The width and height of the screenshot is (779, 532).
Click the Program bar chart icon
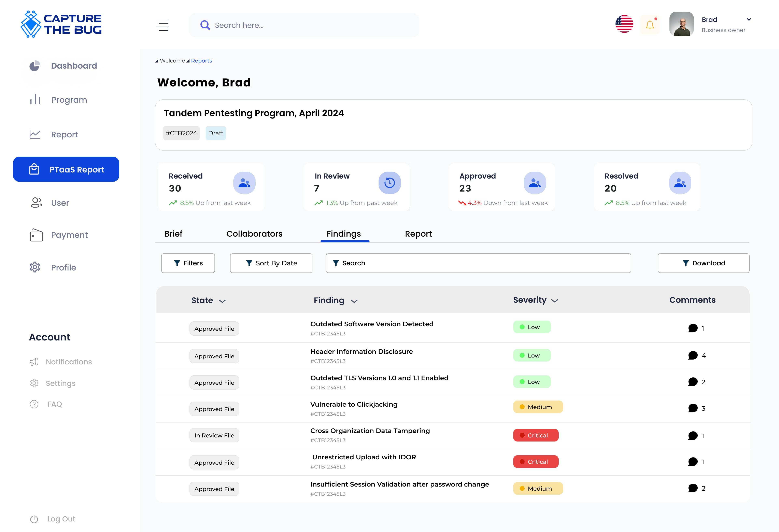click(35, 100)
